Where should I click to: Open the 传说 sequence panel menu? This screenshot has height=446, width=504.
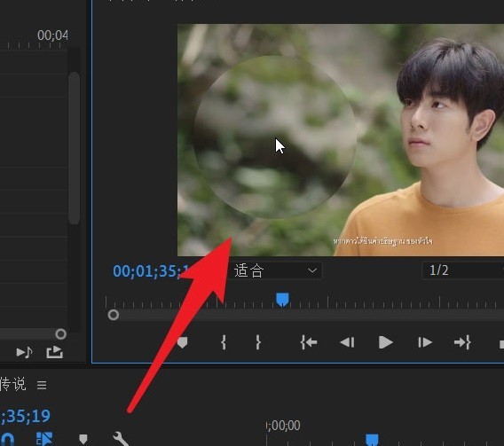(x=42, y=385)
